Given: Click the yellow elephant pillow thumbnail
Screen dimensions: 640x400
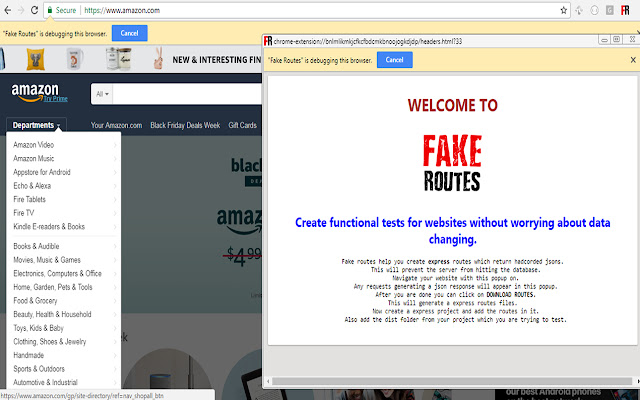Looking at the screenshot, I should (36, 59).
